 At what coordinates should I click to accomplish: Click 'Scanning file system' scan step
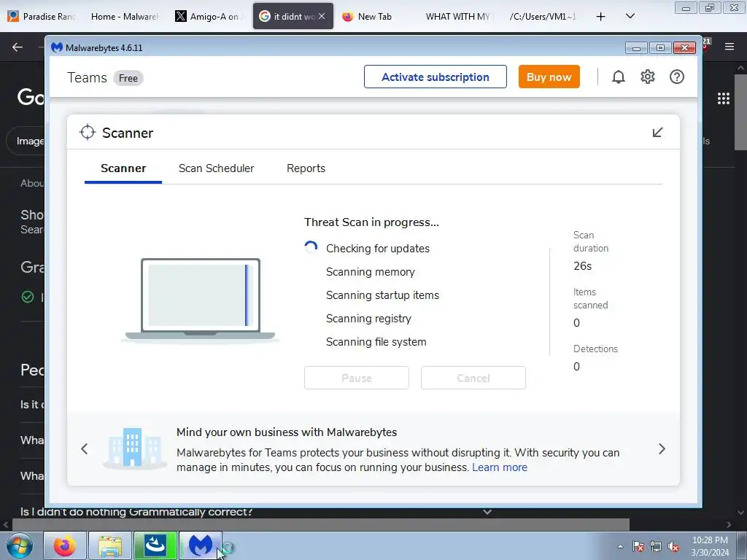376,342
